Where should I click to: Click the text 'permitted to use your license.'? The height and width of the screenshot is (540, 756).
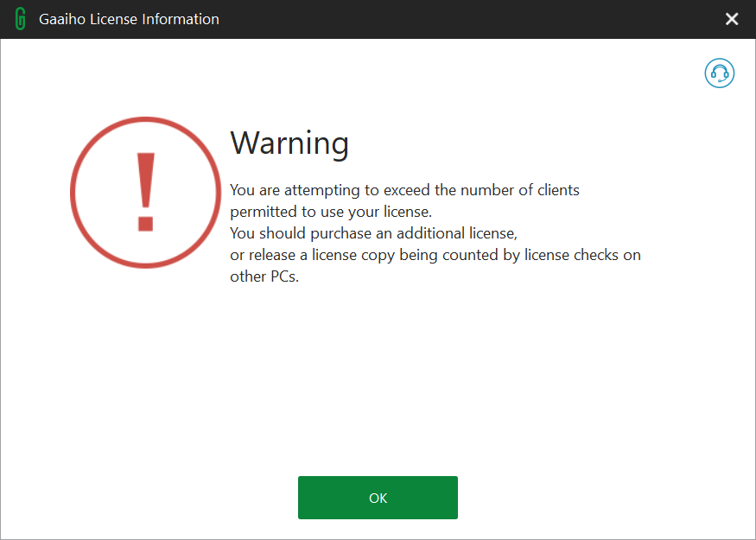pos(331,212)
